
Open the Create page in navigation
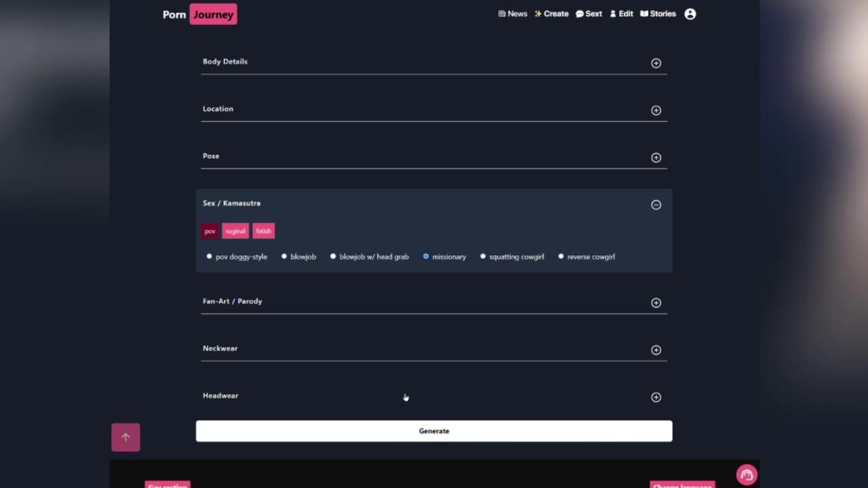tap(551, 14)
